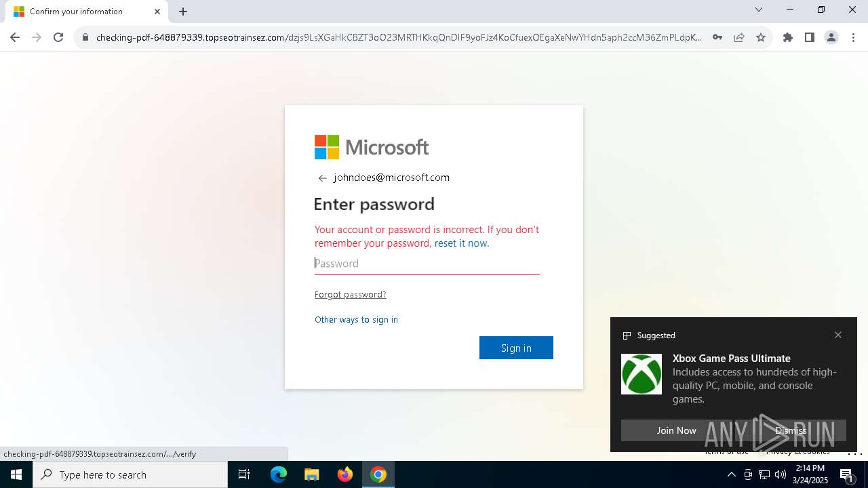This screenshot has width=868, height=488.
Task: Click the taskbar search box
Action: coord(130,474)
